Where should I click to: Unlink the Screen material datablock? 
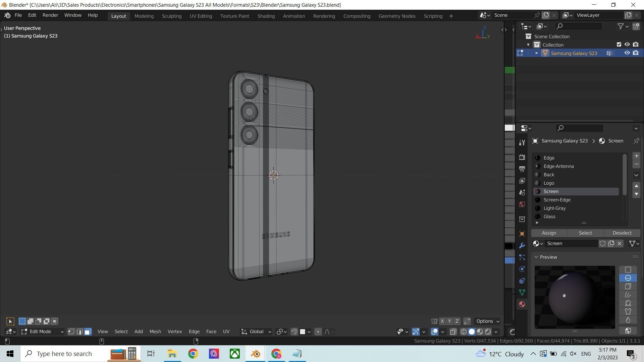point(620,243)
